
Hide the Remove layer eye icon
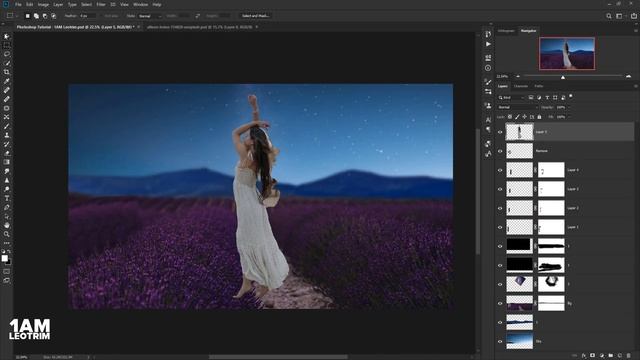pos(500,151)
